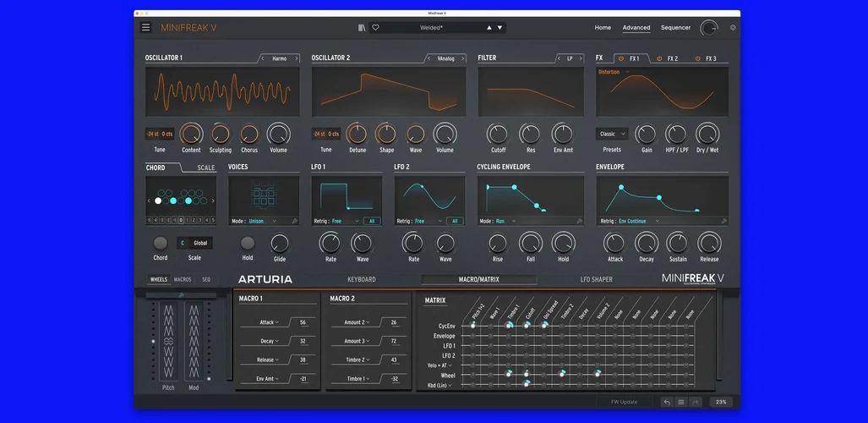This screenshot has height=423, width=868.
Task: Expand the Classic presets dropdown
Action: pos(612,134)
